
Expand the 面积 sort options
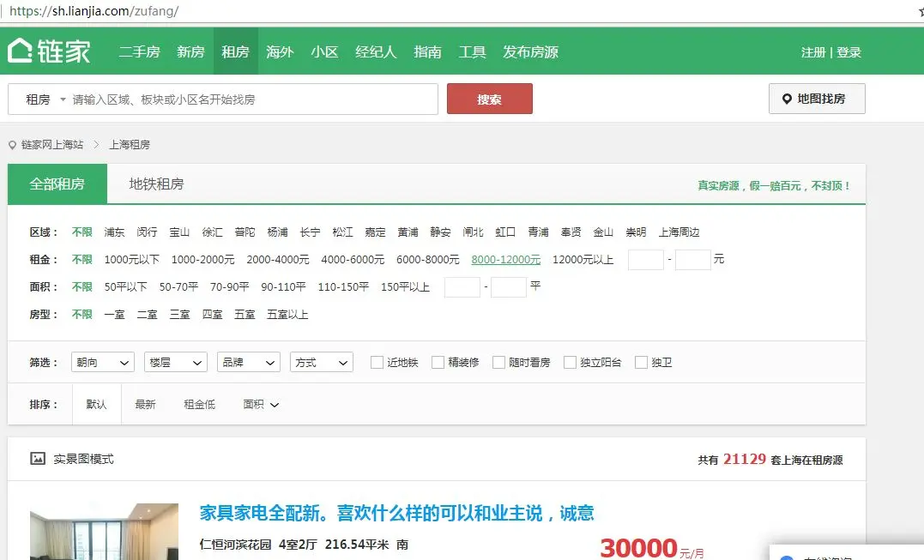pos(261,405)
